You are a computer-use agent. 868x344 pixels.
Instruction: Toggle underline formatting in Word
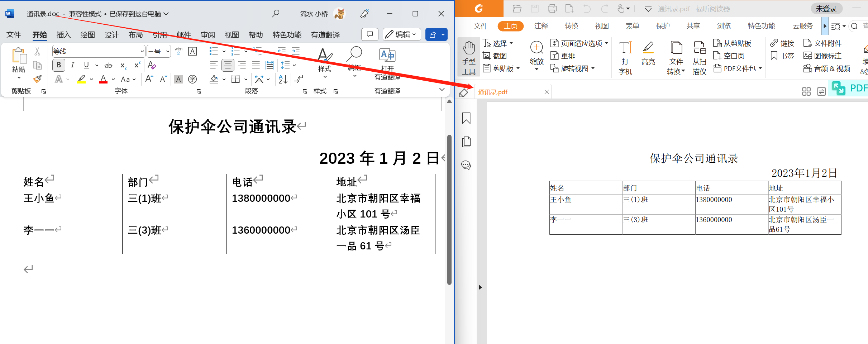(86, 65)
